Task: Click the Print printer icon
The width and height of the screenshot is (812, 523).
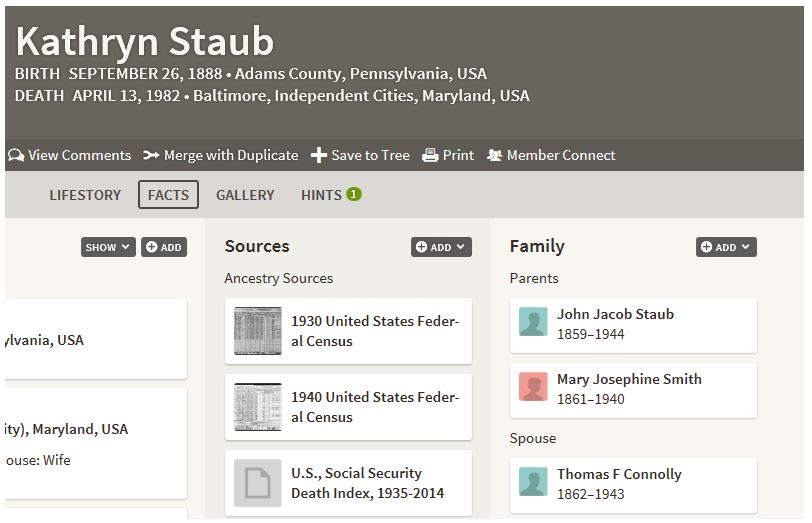Action: (x=430, y=156)
